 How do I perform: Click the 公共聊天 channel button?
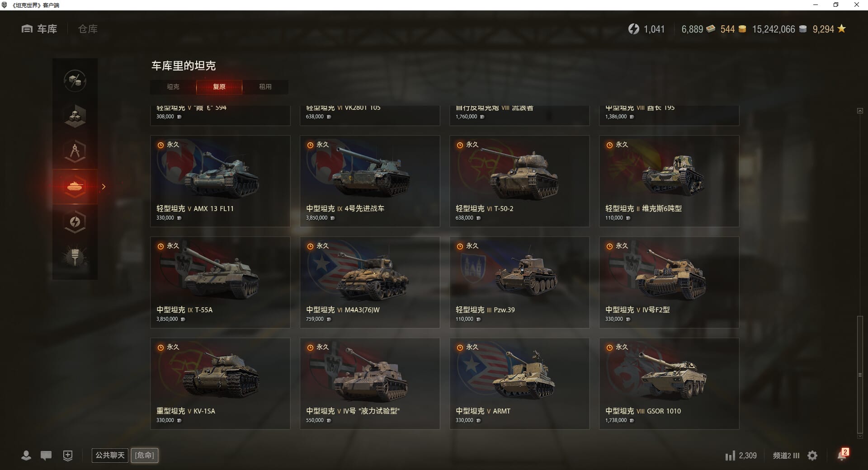click(110, 455)
